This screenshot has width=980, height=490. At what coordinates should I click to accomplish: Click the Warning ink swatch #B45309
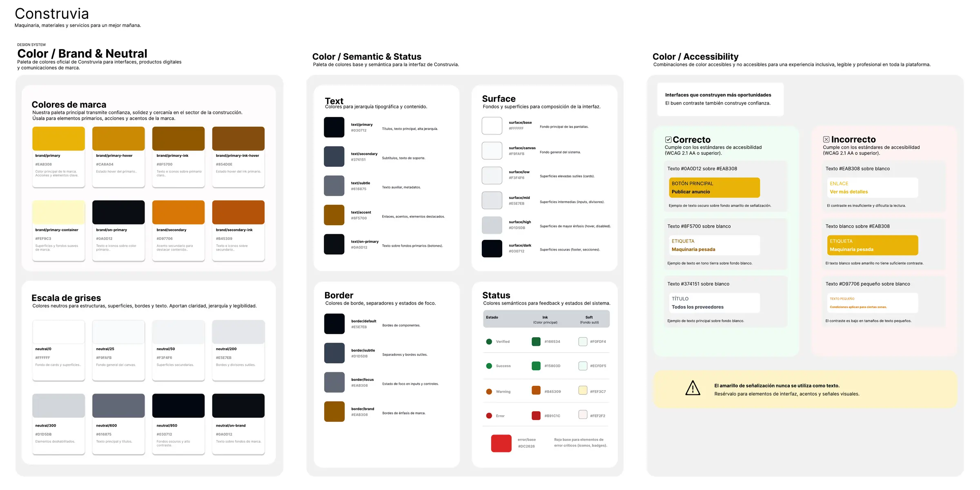click(x=536, y=390)
